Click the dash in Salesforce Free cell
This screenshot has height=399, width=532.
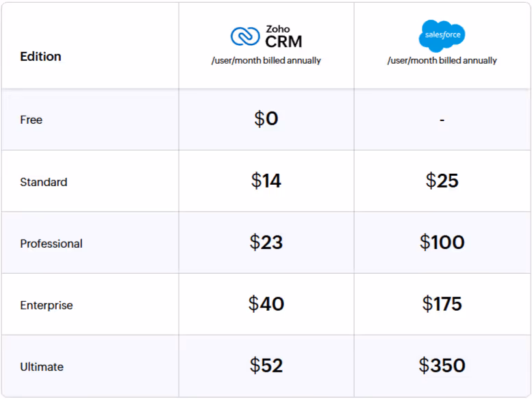coord(442,120)
